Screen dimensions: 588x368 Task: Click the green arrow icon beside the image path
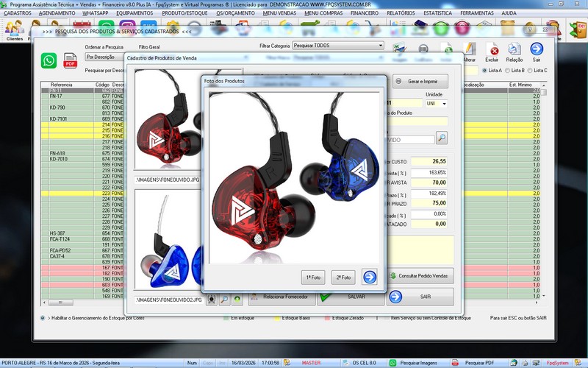(237, 300)
